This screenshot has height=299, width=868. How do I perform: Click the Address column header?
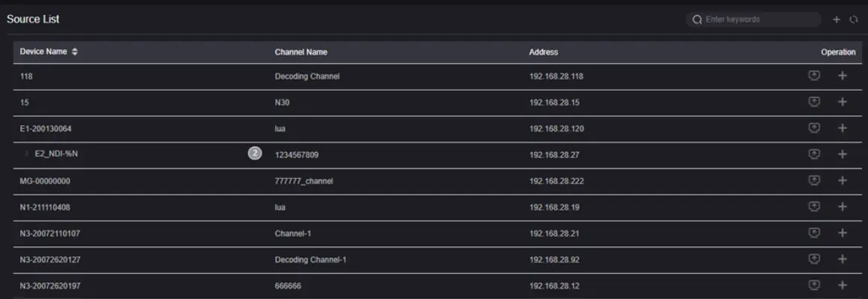coord(544,52)
